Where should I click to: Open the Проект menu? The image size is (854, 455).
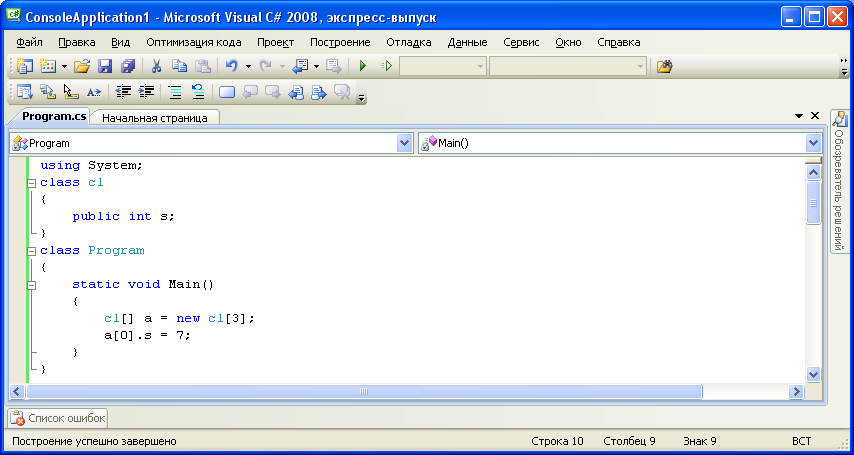276,43
